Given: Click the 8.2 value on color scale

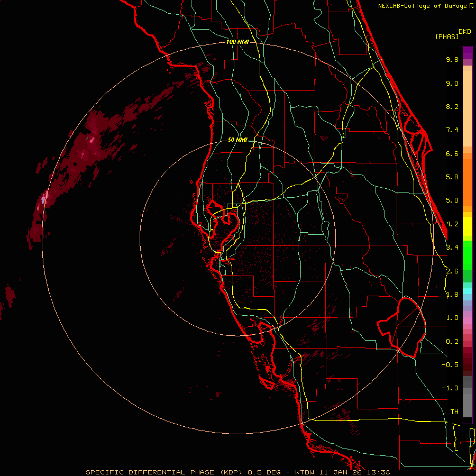Looking at the screenshot, I should point(452,106).
